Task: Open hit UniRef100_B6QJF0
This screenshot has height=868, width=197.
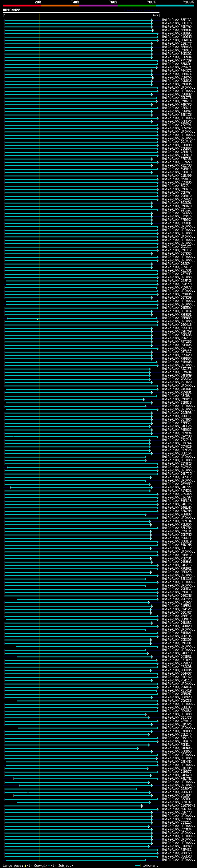Action: coord(177,23)
